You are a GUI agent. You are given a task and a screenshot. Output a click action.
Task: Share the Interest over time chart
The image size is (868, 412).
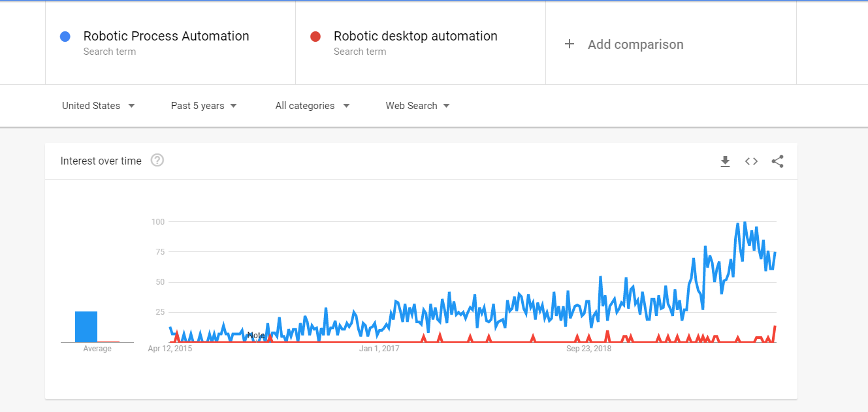pos(777,161)
